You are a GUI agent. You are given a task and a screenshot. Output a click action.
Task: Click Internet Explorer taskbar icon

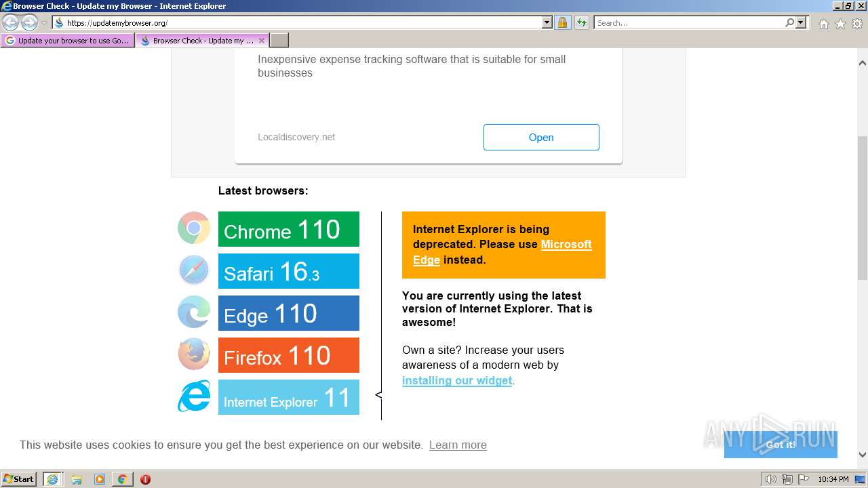[52, 479]
